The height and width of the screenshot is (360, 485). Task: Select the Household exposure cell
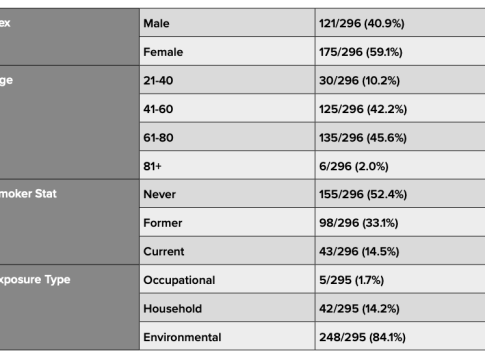[x=227, y=308]
